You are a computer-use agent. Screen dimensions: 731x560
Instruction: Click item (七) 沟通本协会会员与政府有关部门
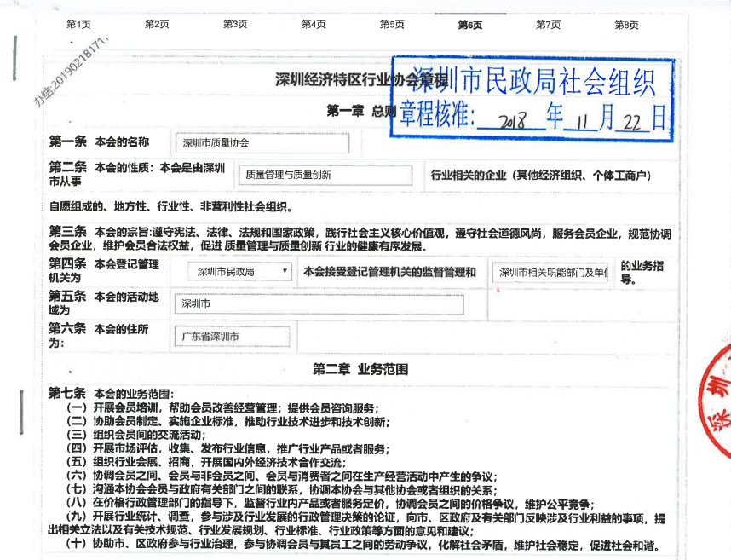pos(282,490)
